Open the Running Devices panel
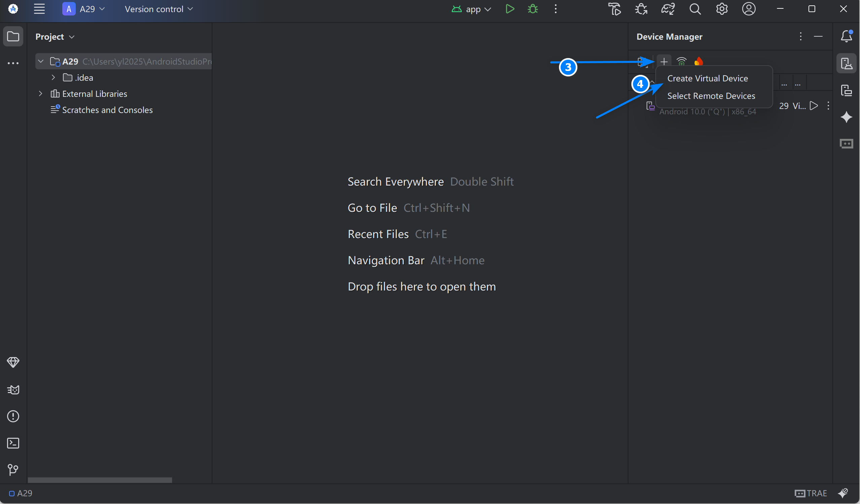Viewport: 860px width, 504px height. coord(846,90)
